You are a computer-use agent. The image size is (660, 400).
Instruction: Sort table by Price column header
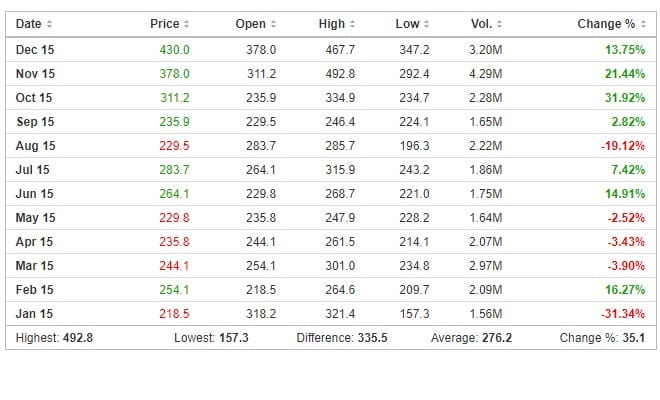pyautogui.click(x=165, y=24)
